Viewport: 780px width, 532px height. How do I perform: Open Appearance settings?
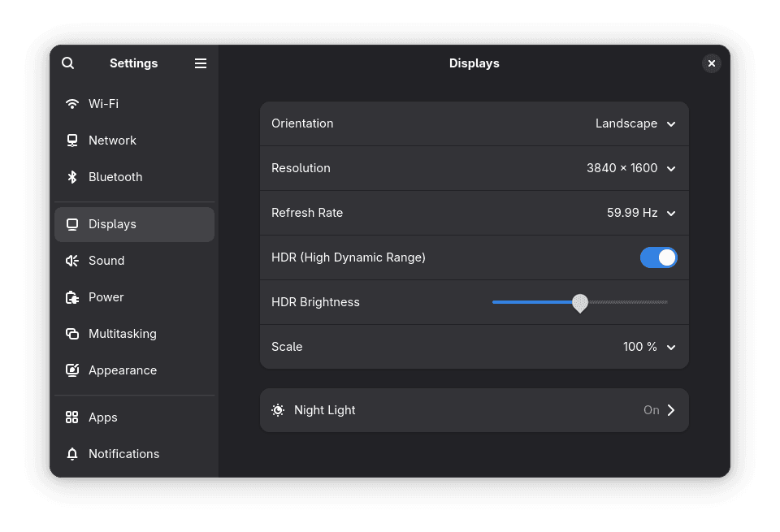click(x=134, y=370)
